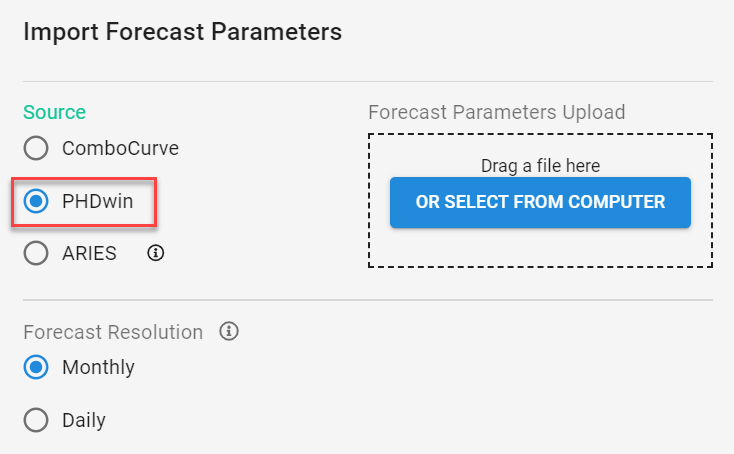Click the Forecast Resolution label text
This screenshot has width=734, height=454.
113,331
